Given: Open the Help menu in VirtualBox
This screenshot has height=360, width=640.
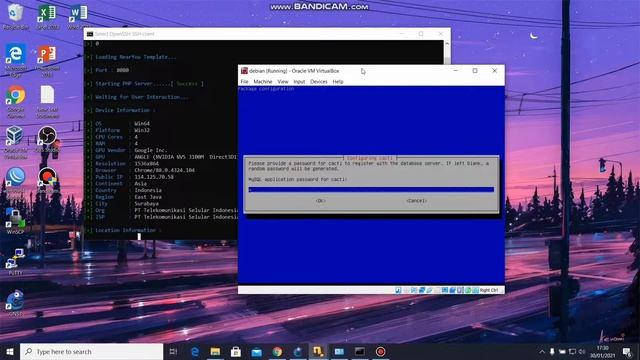Looking at the screenshot, I should pyautogui.click(x=338, y=82).
